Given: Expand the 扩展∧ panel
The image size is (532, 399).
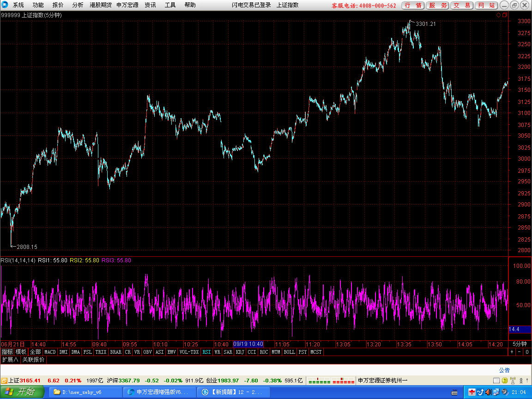Looking at the screenshot, I should [x=10, y=360].
